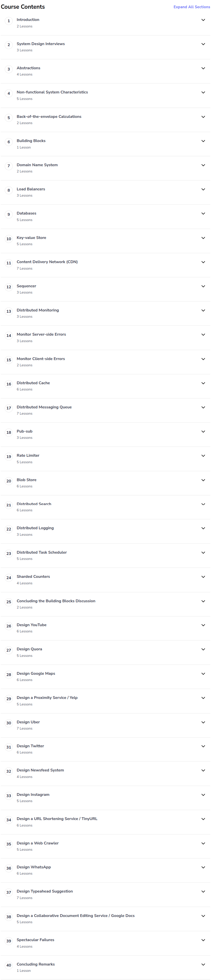Open the Distributed Messaging Queue section
This screenshot has height=980, width=213.
coord(44,407)
